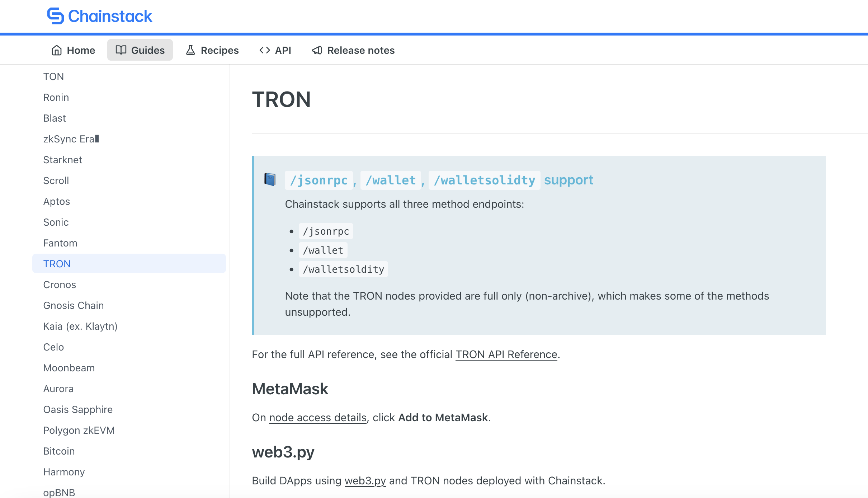Image resolution: width=868 pixels, height=498 pixels.
Task: Click the Release notes megaphone icon
Action: (317, 50)
